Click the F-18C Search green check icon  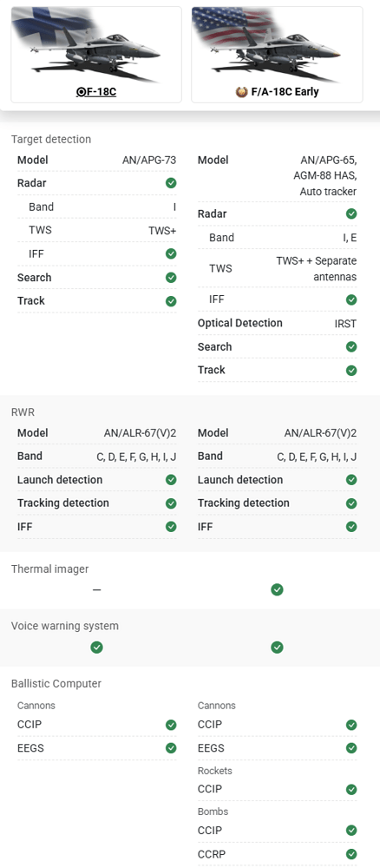click(x=171, y=278)
